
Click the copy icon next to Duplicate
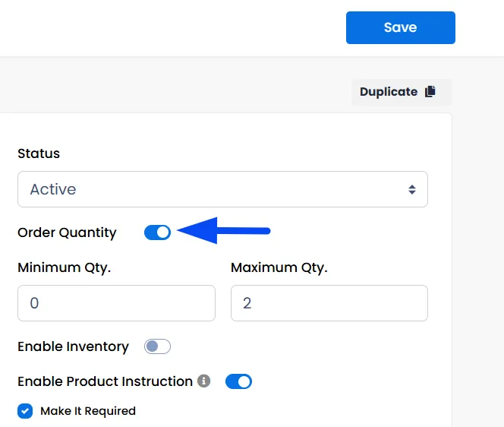(x=430, y=92)
